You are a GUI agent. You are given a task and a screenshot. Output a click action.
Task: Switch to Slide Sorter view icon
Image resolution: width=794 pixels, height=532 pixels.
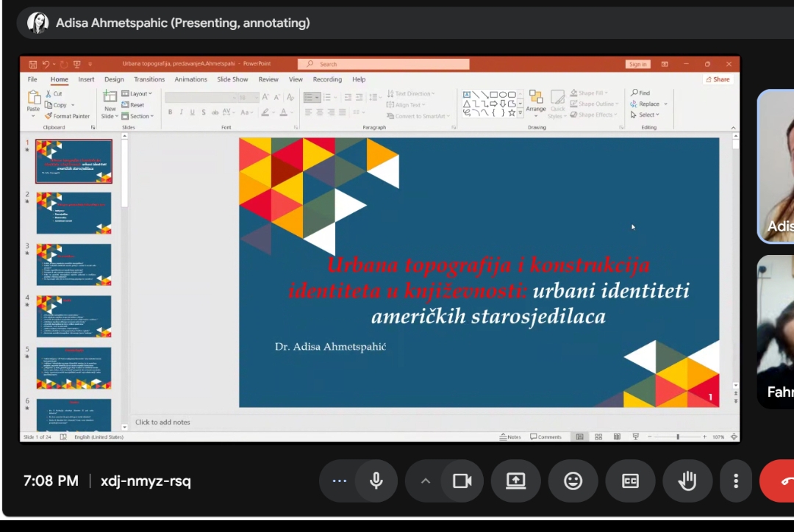598,436
